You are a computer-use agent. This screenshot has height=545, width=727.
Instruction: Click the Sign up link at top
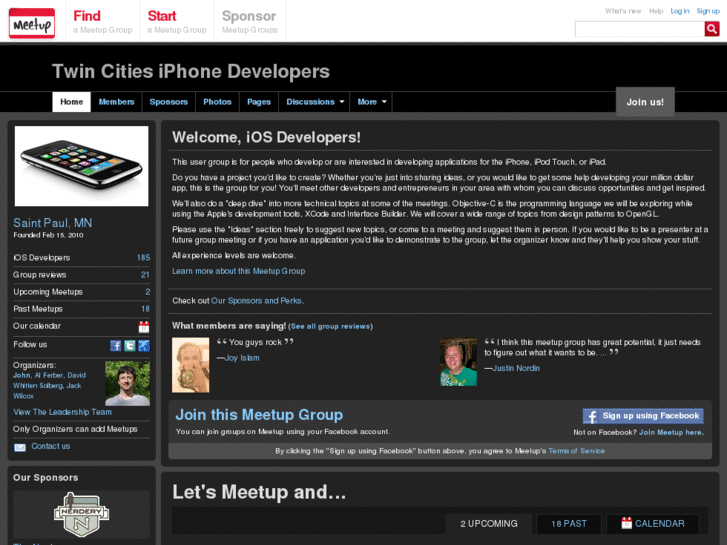(708, 11)
